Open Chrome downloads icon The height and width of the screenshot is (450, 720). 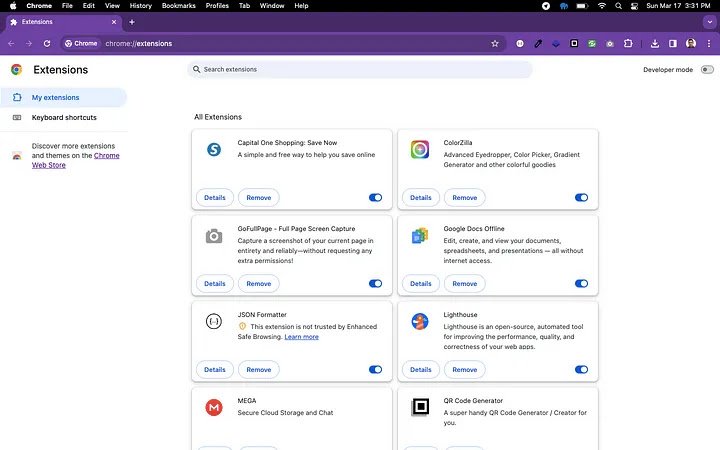(655, 44)
